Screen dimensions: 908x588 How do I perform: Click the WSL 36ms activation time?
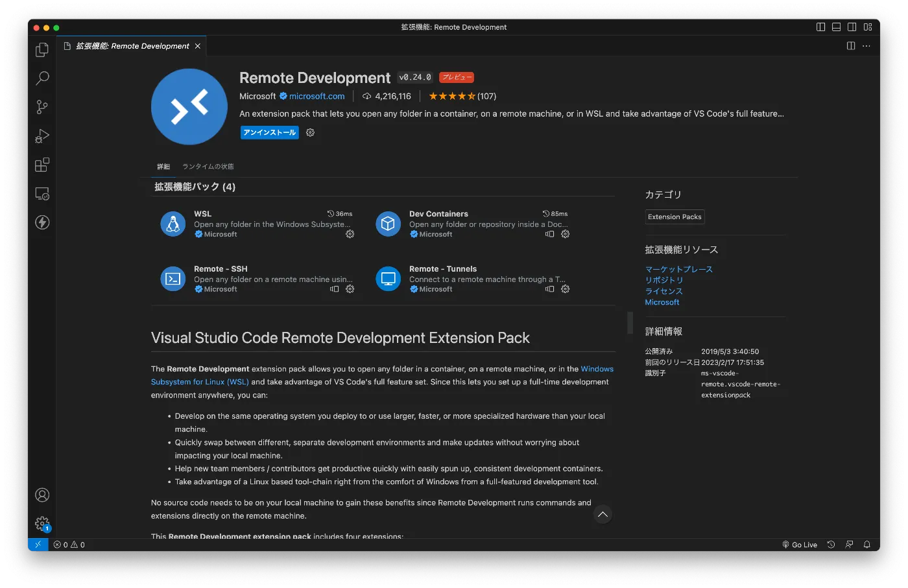(340, 214)
